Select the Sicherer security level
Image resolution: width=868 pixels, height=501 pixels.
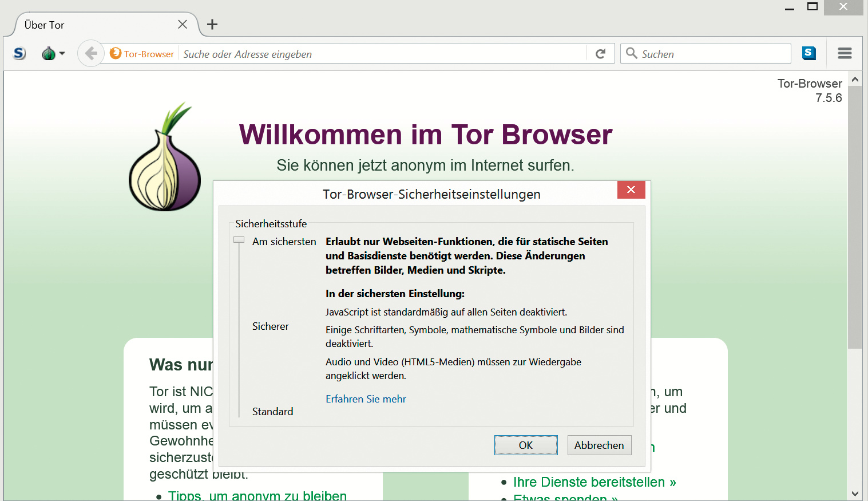coord(271,326)
